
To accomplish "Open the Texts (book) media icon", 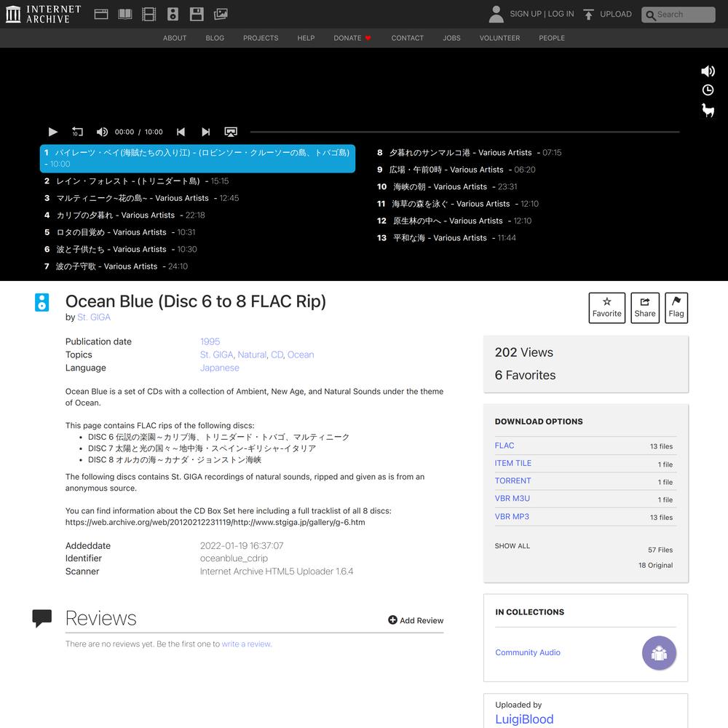I will coord(125,14).
